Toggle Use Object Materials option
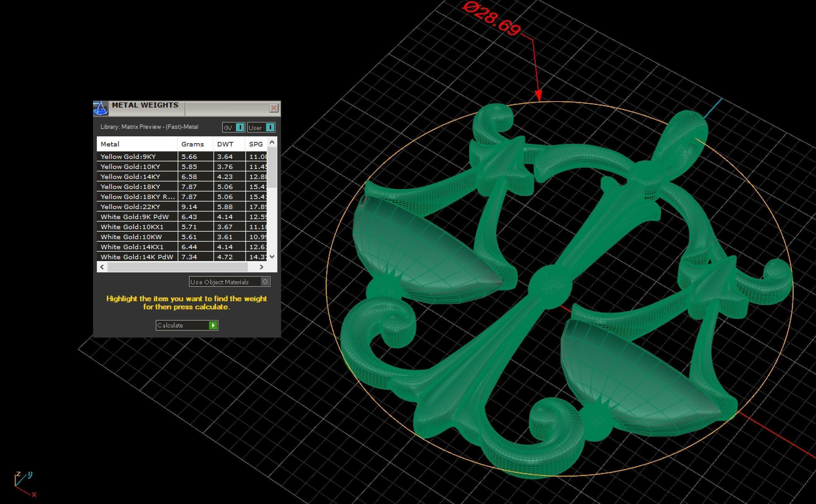Screen dimensions: 816x504 pyautogui.click(x=230, y=282)
